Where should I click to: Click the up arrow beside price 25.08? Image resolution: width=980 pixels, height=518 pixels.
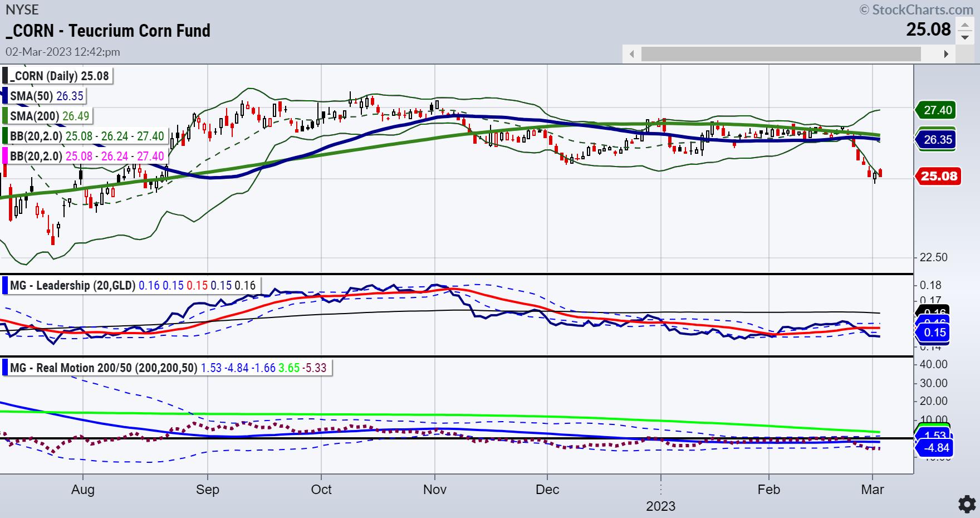coord(964,25)
